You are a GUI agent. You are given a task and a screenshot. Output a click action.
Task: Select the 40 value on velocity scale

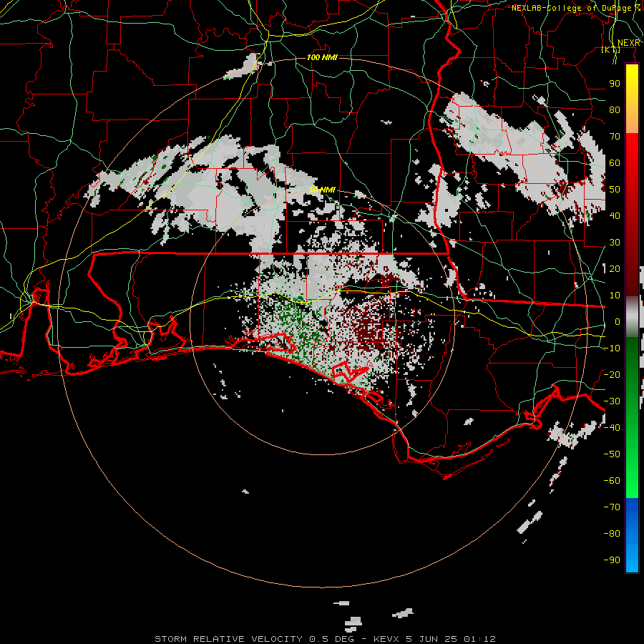point(615,215)
